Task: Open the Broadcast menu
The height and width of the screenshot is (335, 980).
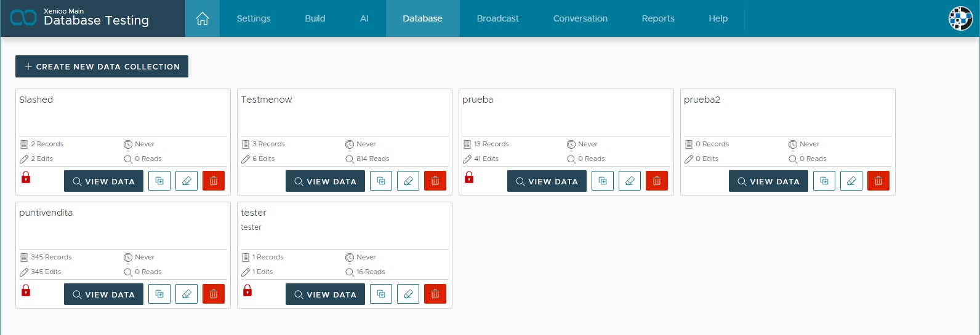Action: click(497, 18)
